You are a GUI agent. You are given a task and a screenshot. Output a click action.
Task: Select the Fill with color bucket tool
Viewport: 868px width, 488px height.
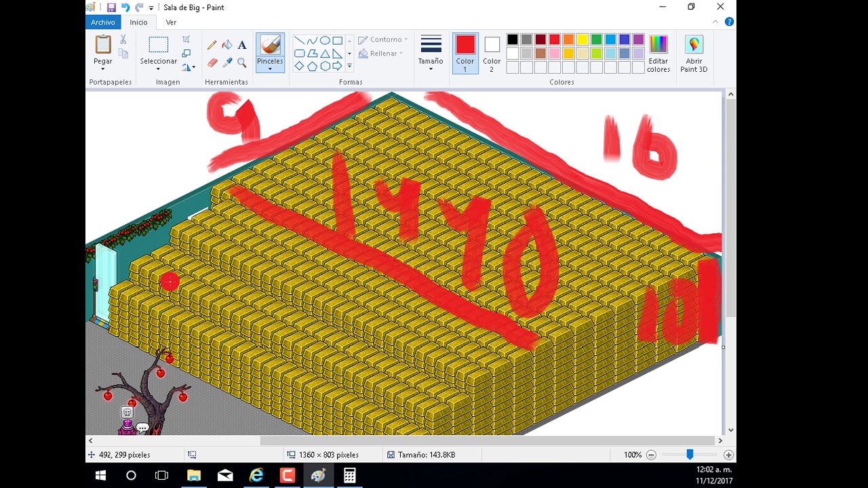[x=227, y=45]
